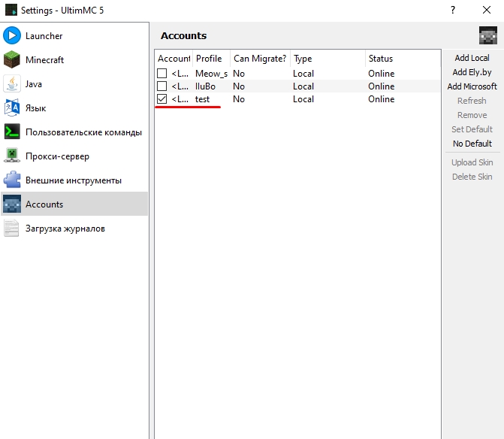This screenshot has width=504, height=439.
Task: Click Online status in IluBo row
Action: click(x=382, y=86)
